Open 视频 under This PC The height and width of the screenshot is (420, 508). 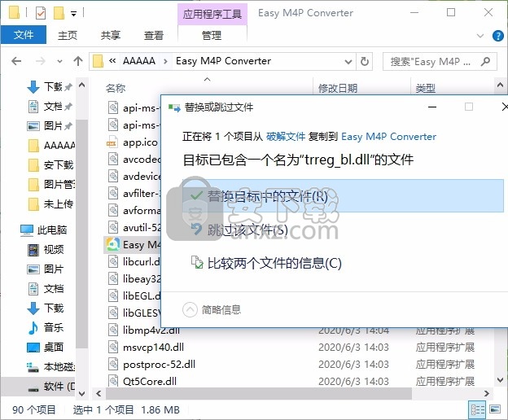coord(46,249)
